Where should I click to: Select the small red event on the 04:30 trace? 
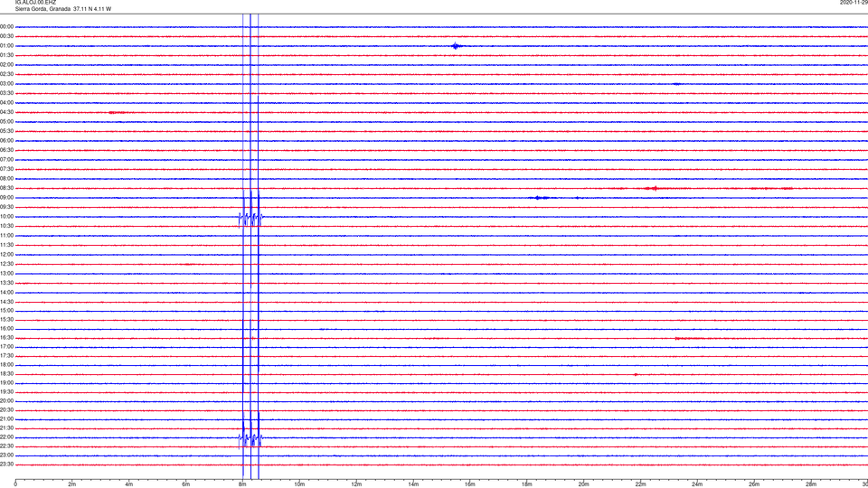[117, 112]
